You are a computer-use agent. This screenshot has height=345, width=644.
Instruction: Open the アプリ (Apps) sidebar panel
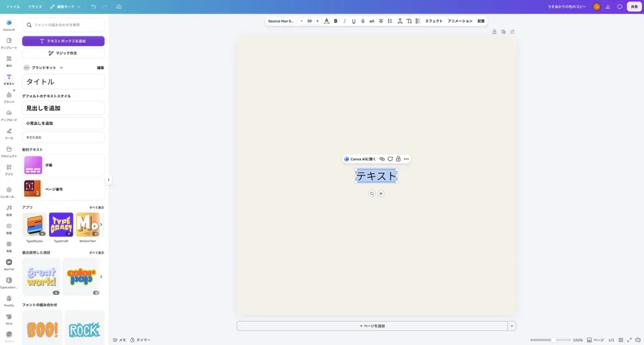point(9,170)
